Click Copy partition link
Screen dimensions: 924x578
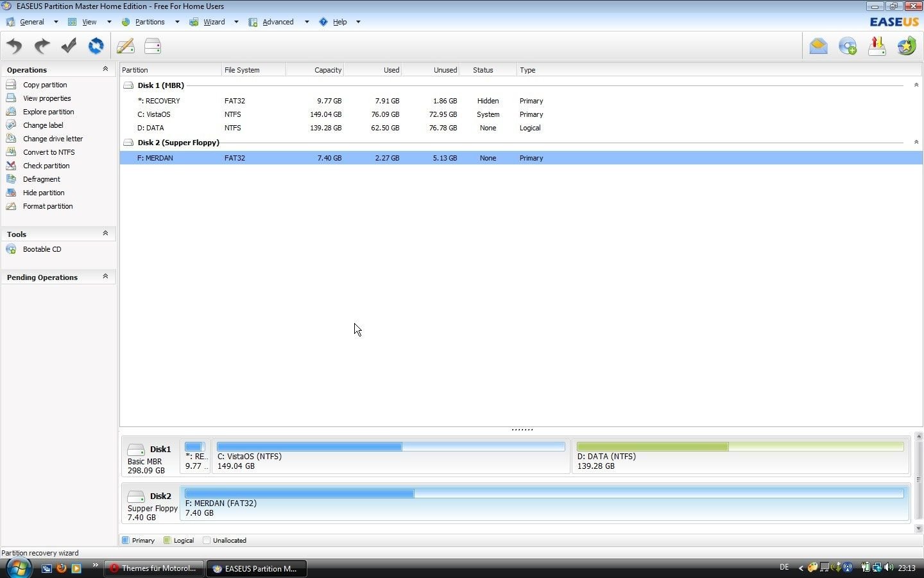(x=45, y=85)
